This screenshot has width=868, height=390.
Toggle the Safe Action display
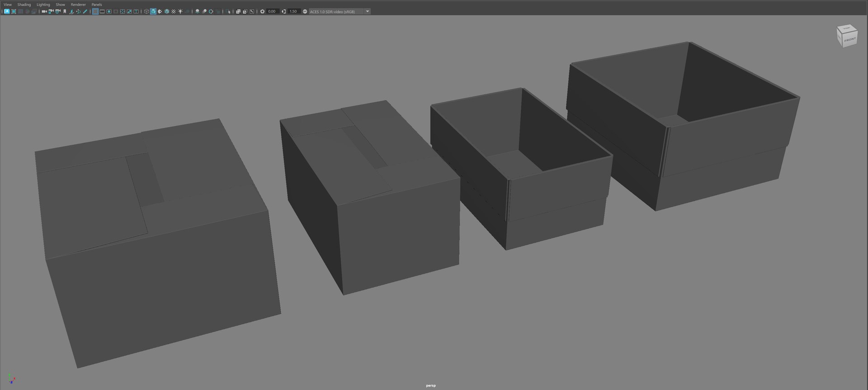129,11
